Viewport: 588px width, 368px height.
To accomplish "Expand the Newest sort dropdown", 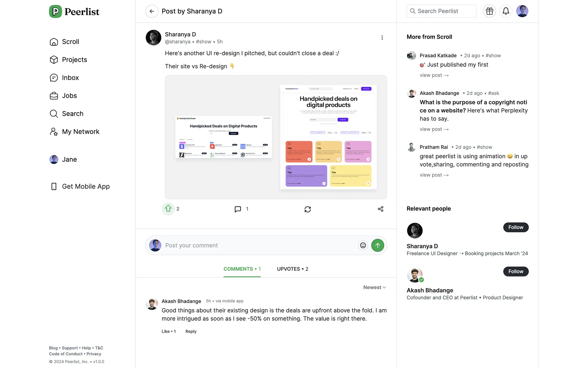I will click(374, 287).
